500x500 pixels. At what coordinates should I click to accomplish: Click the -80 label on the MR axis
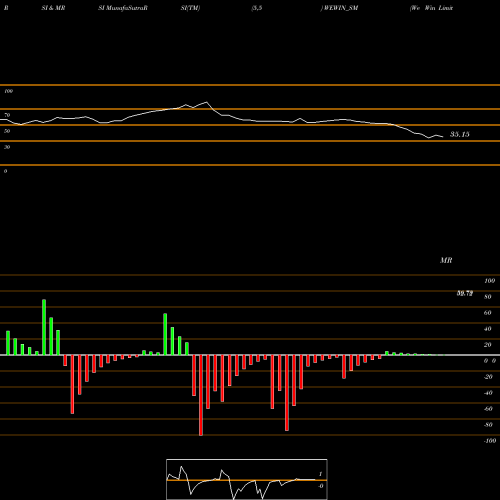[488, 425]
